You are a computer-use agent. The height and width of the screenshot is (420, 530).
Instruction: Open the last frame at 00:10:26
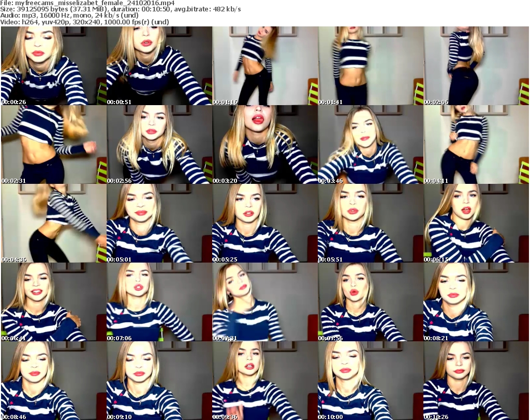pos(476,381)
